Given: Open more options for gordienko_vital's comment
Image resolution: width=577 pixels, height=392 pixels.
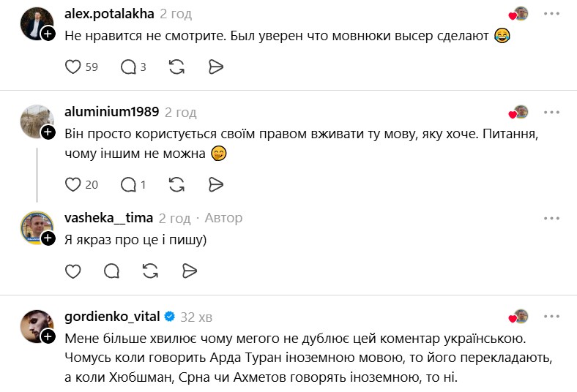Looking at the screenshot, I should 551,317.
